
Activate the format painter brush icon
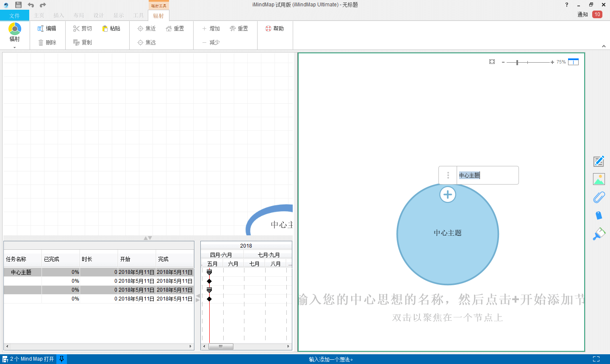[599, 233]
